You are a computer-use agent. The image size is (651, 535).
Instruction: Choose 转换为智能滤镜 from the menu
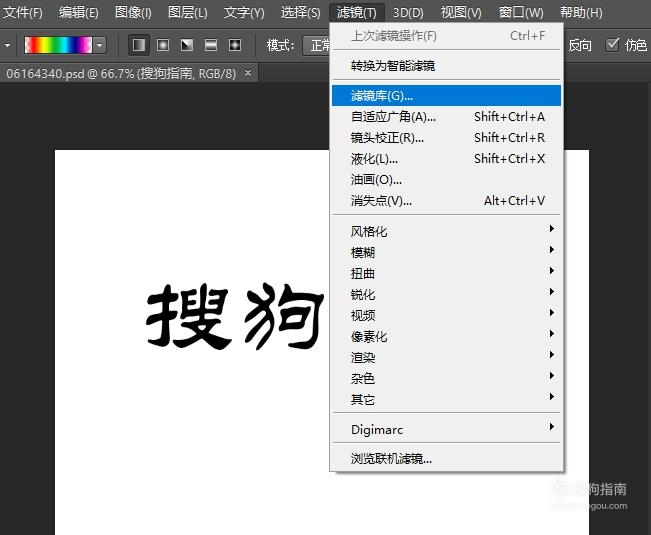[446, 66]
